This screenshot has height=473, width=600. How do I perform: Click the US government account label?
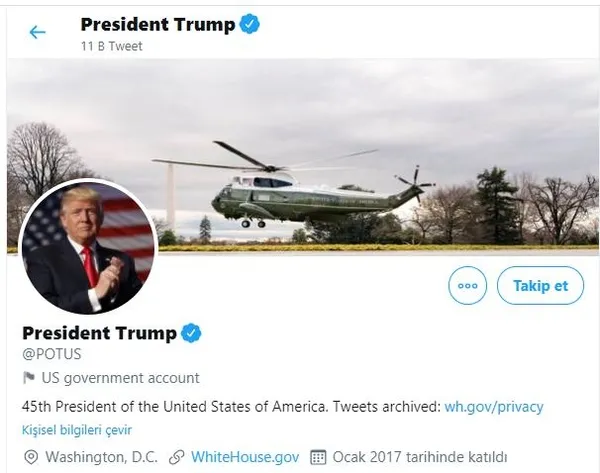pos(120,378)
